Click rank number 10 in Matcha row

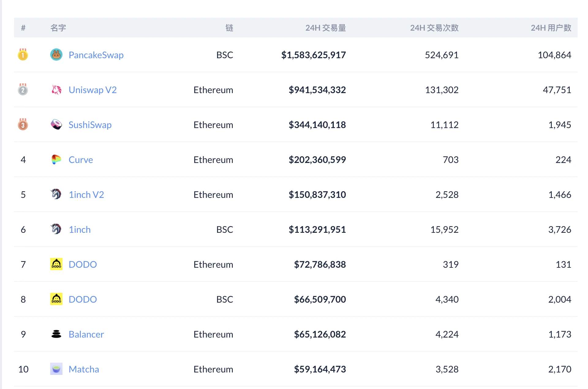[23, 369]
